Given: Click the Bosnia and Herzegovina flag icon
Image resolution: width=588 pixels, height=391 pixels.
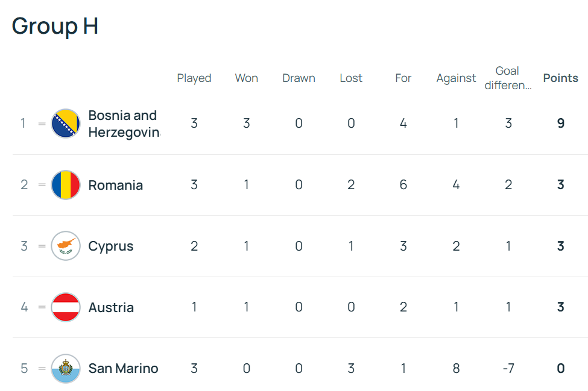Looking at the screenshot, I should pyautogui.click(x=66, y=124).
